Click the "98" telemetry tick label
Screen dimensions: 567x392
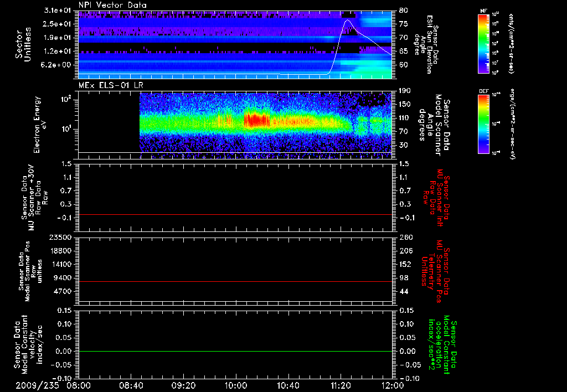point(404,278)
